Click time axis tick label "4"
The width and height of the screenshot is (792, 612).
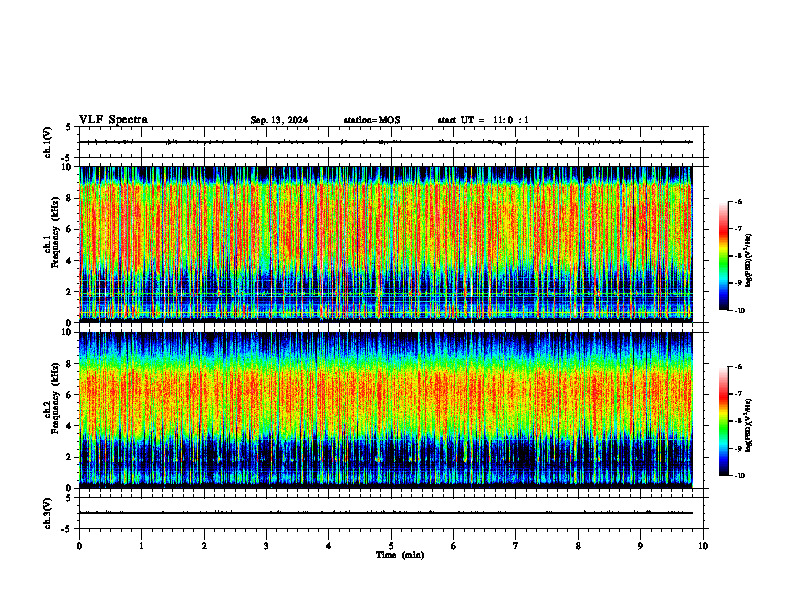click(x=329, y=546)
